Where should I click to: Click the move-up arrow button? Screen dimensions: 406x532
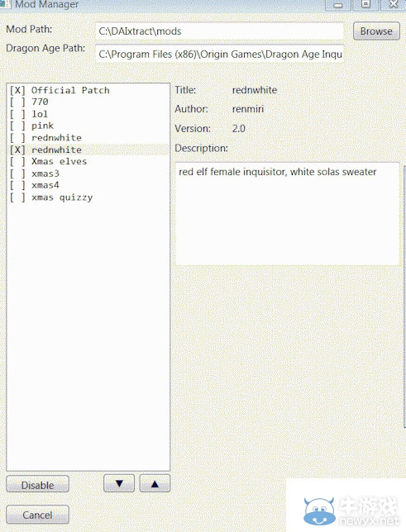point(155,483)
